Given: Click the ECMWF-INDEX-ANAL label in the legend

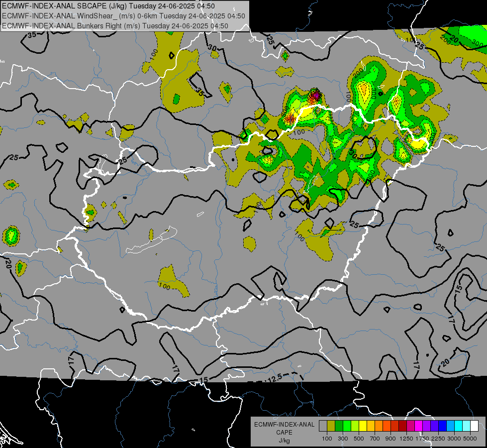Looking at the screenshot, I should (285, 425).
